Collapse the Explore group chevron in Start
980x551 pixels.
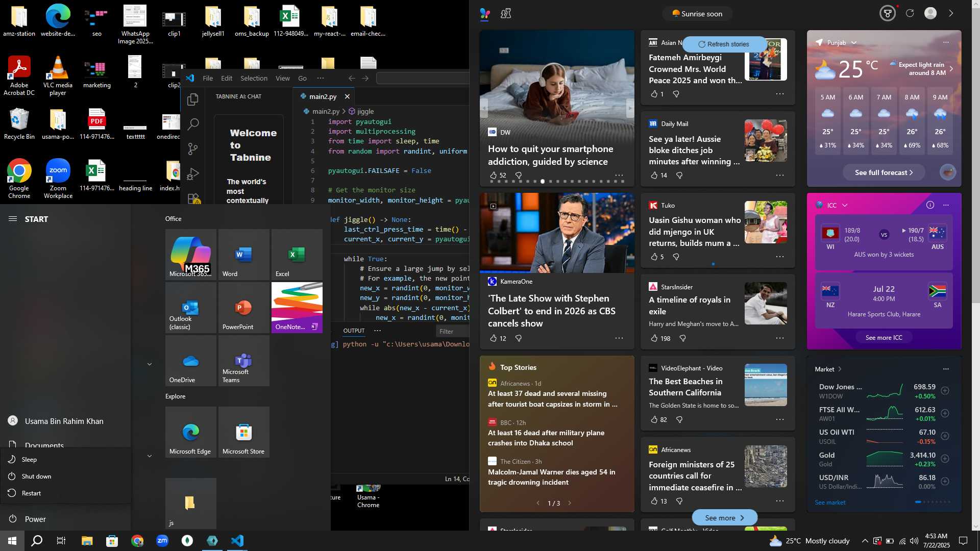coord(150,456)
